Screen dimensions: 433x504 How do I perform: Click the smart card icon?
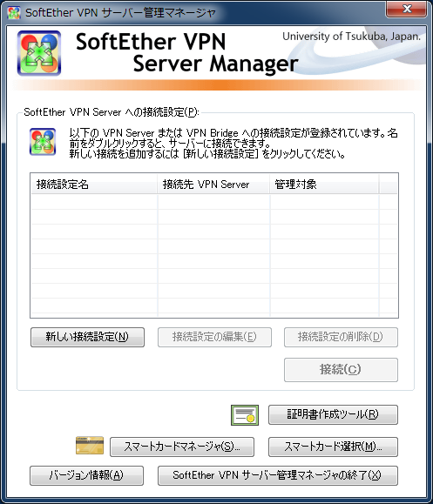coord(90,445)
